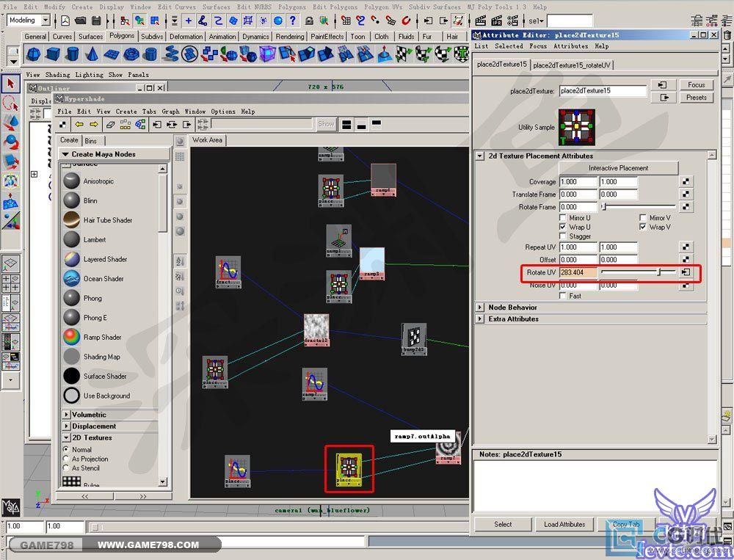The height and width of the screenshot is (560, 734).
Task: Uncheck the Wrap V checkbox
Action: click(x=643, y=227)
